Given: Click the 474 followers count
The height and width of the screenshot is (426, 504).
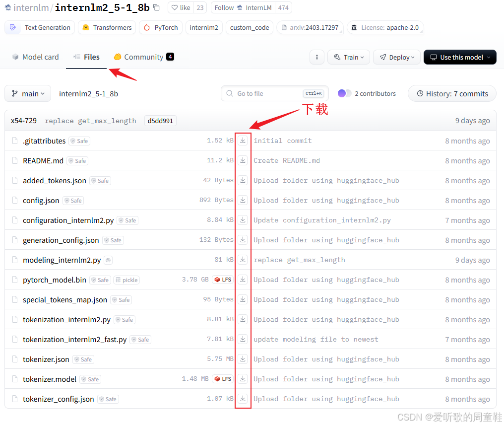Looking at the screenshot, I should tap(283, 7).
